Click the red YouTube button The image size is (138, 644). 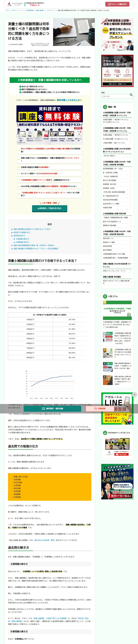pyautogui.click(x=121, y=454)
